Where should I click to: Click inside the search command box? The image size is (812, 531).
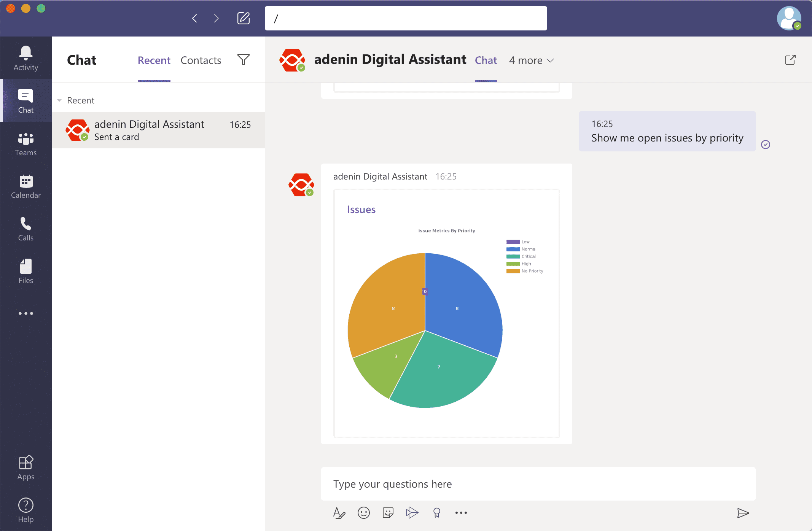(406, 18)
